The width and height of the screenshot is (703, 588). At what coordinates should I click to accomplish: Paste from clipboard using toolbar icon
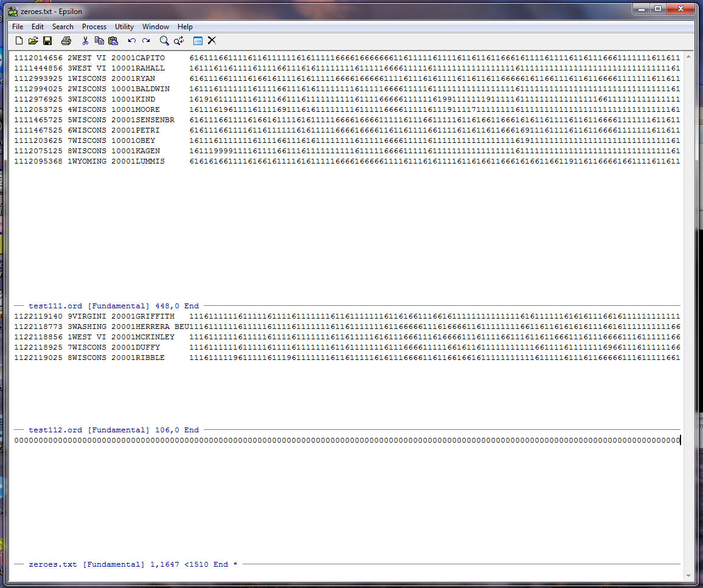pyautogui.click(x=113, y=41)
